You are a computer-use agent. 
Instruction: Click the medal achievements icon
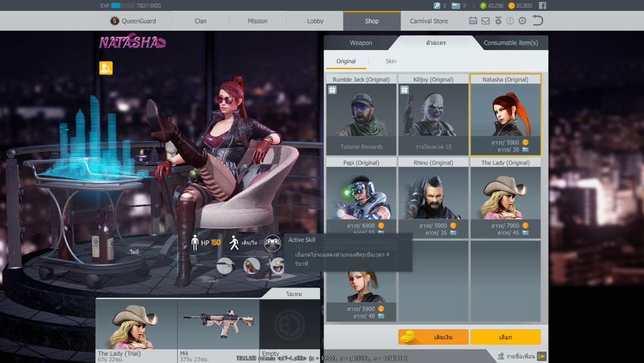tap(498, 21)
